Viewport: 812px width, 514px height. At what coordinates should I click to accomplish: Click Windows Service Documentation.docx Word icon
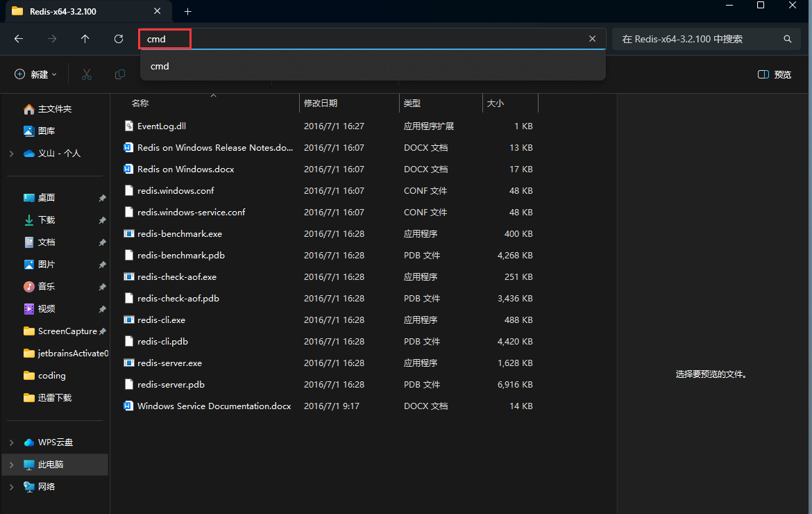point(128,406)
